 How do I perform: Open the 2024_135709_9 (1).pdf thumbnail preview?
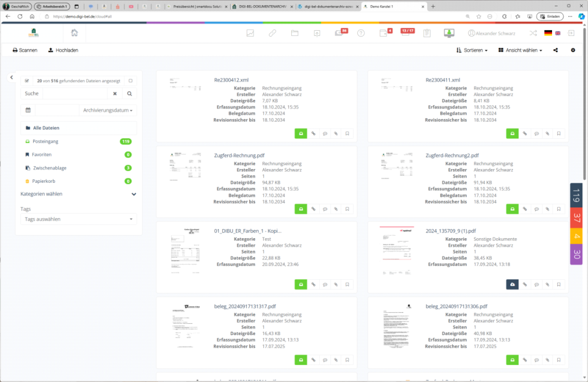397,251
